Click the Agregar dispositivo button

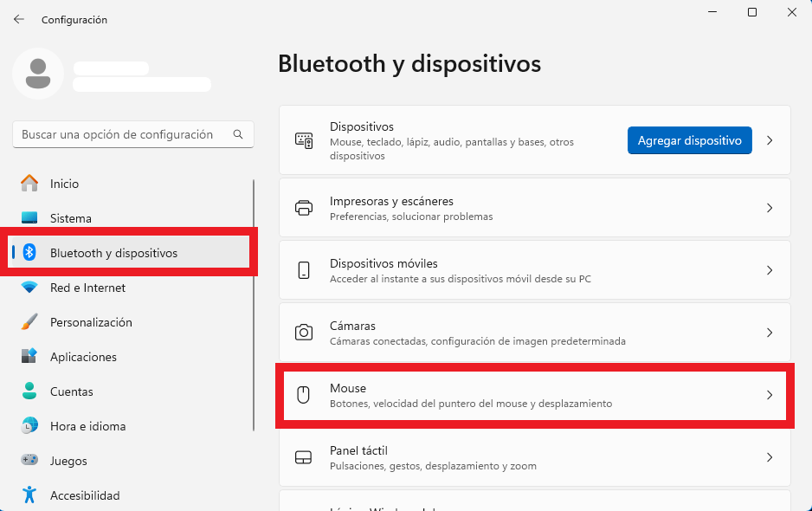tap(689, 140)
